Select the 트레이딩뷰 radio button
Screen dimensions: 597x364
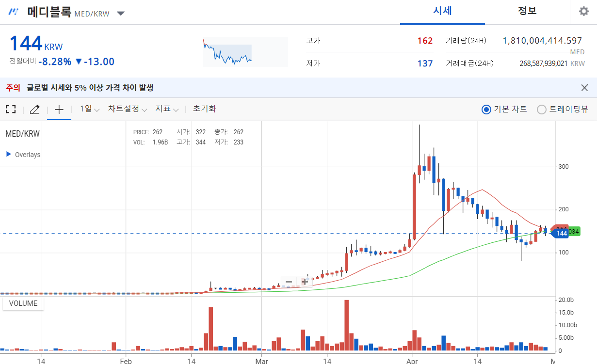542,110
